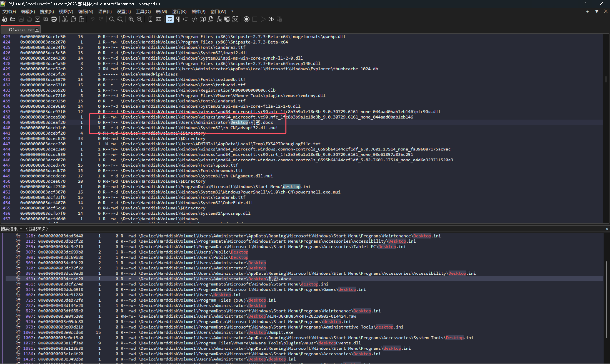Toggle Show All Characters pilcrow icon
Image resolution: width=610 pixels, height=364 pixels.
coord(178,19)
